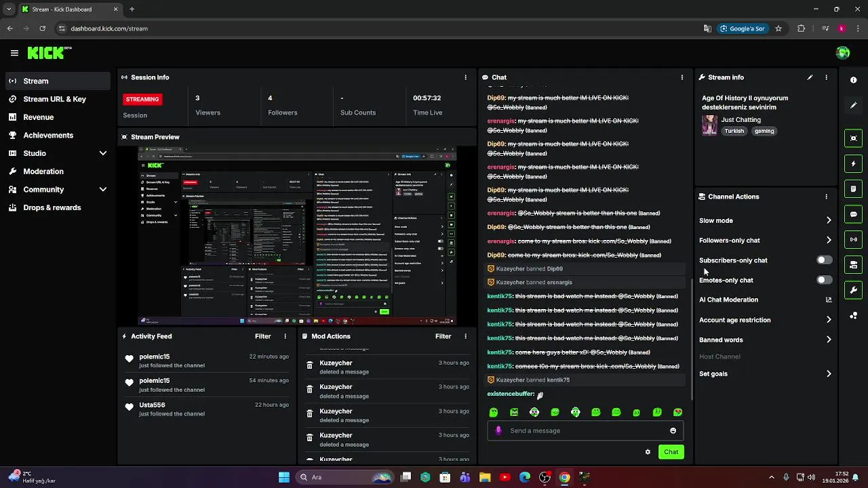Click the lightning bolt widget icon
Screen dimensions: 868x488
853,163
